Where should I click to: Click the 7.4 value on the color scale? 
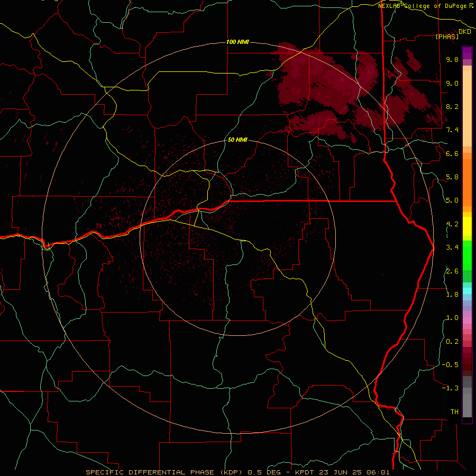452,130
